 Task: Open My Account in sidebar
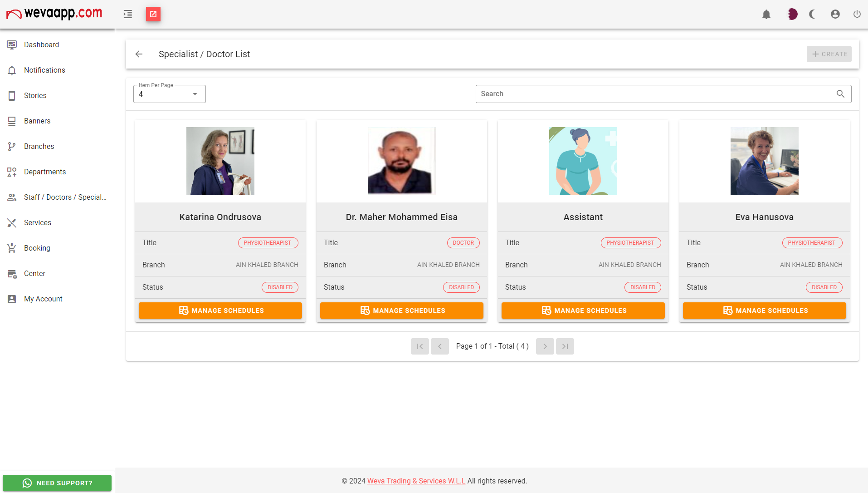pos(57,299)
